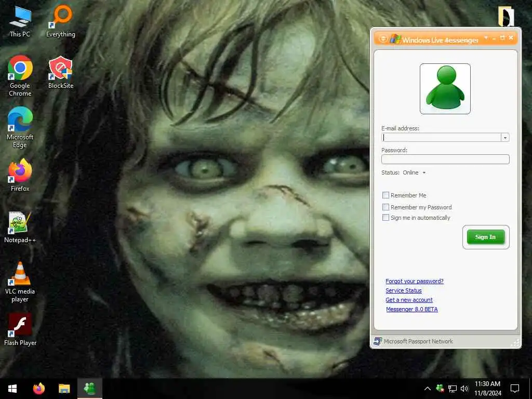Open the Service Status link
This screenshot has width=532, height=399.
tap(403, 290)
